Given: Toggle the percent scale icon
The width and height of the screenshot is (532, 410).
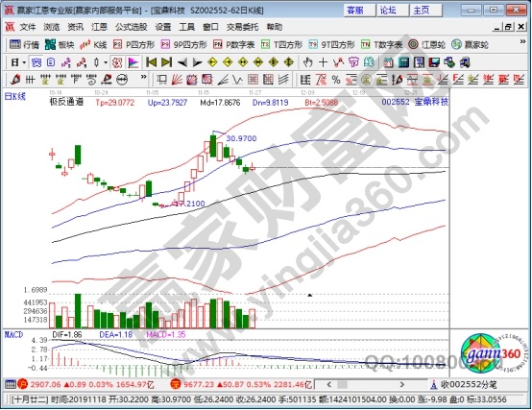Looking at the screenshot, I should point(336,80).
